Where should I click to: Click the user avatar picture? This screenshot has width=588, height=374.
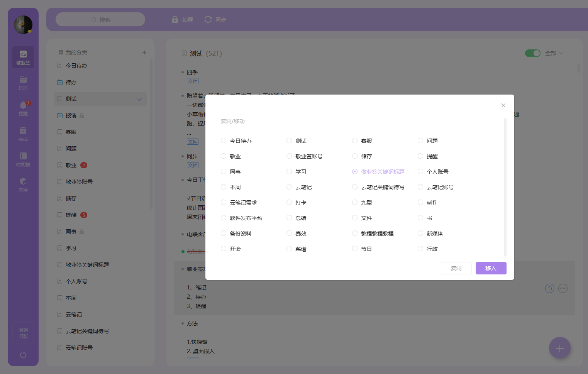[x=23, y=25]
